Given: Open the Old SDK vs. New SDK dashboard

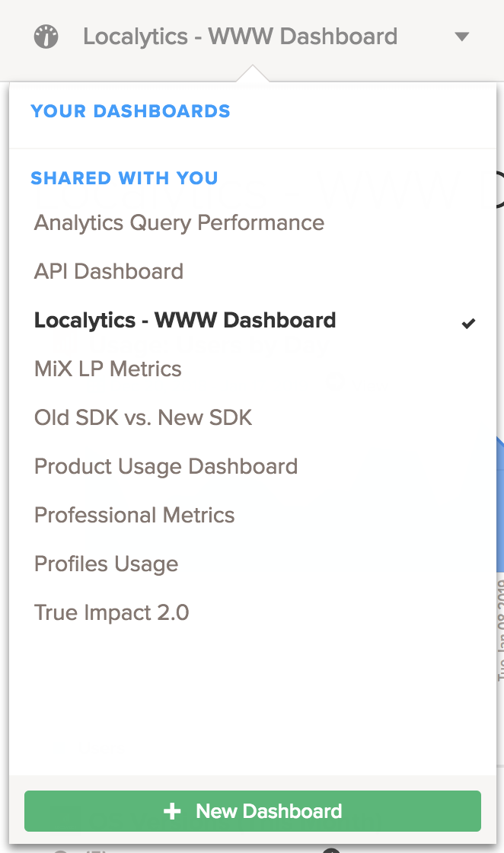Looking at the screenshot, I should [x=143, y=418].
